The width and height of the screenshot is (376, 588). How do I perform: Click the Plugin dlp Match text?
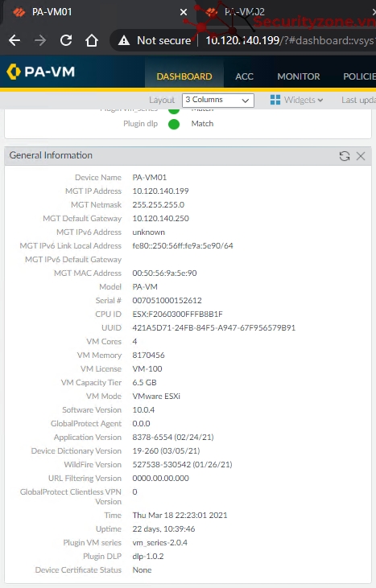pyautogui.click(x=202, y=124)
